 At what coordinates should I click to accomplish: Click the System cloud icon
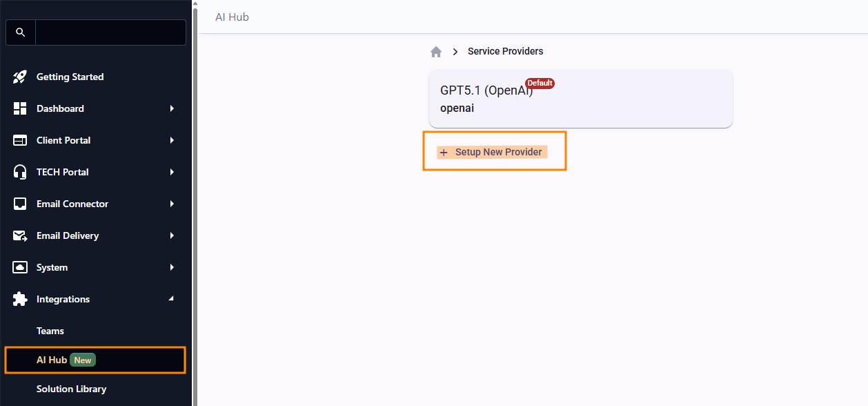click(20, 267)
